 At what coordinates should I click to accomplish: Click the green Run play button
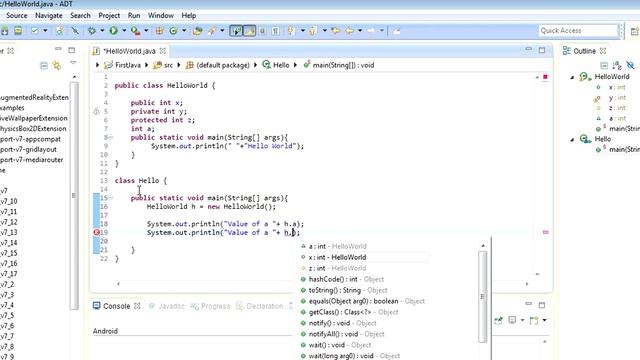click(x=113, y=31)
